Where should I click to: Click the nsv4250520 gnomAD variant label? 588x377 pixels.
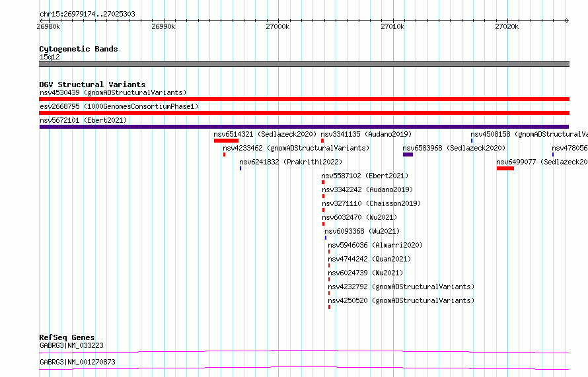pyautogui.click(x=401, y=300)
